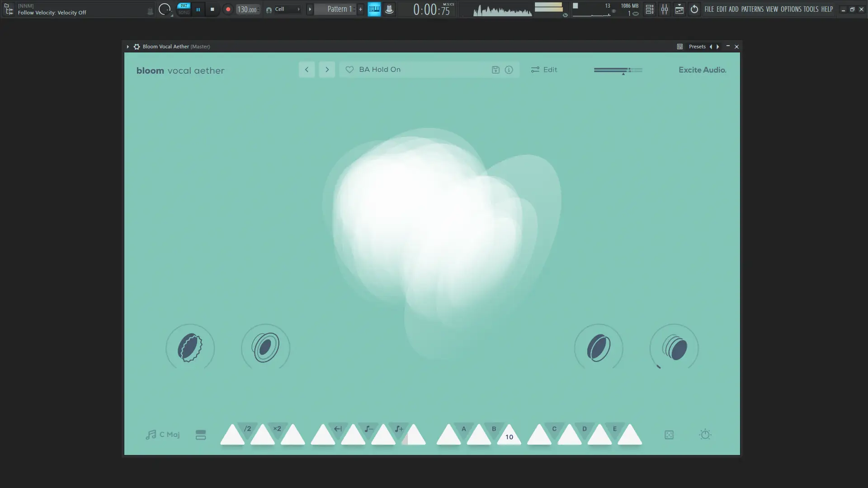The height and width of the screenshot is (488, 868).
Task: Save the preset with the disk icon
Action: point(495,70)
